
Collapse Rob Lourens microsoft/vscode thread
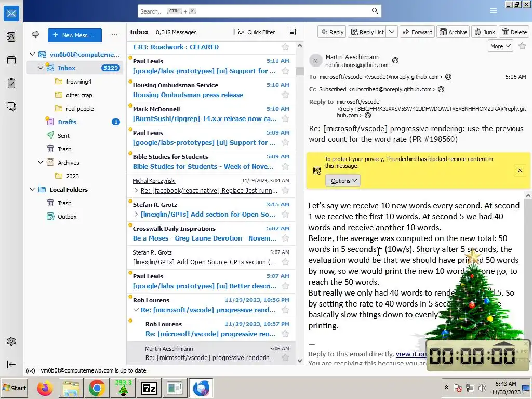tap(136, 310)
